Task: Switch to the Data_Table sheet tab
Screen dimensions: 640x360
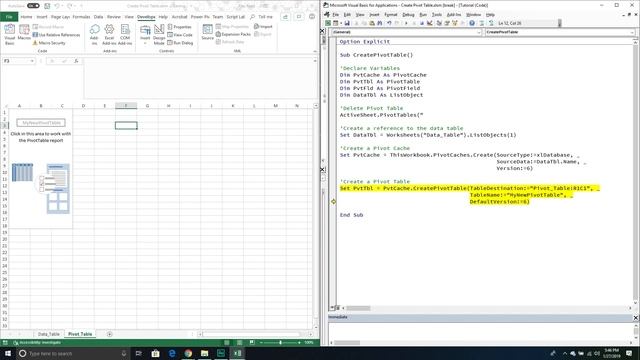Action: [x=49, y=334]
